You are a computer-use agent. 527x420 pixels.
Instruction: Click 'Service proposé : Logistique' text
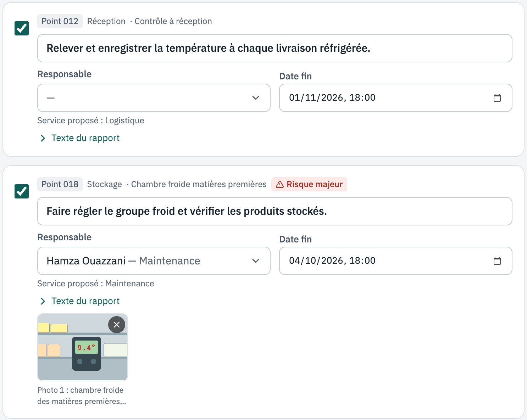coord(91,121)
